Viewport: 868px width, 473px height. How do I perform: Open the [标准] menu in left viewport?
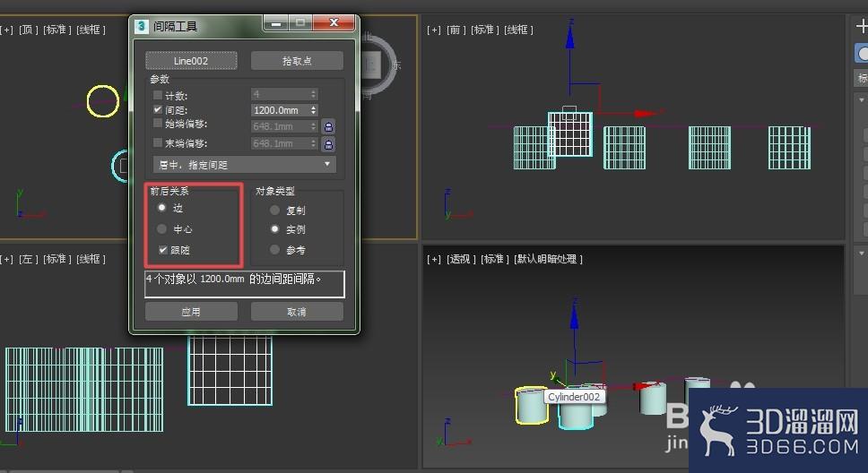57,258
